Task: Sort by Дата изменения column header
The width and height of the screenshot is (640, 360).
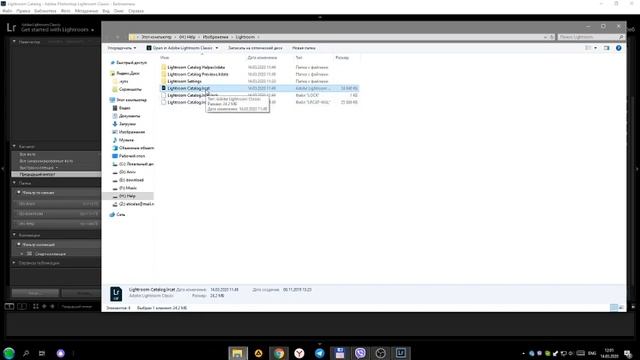Action: pyautogui.click(x=262, y=58)
